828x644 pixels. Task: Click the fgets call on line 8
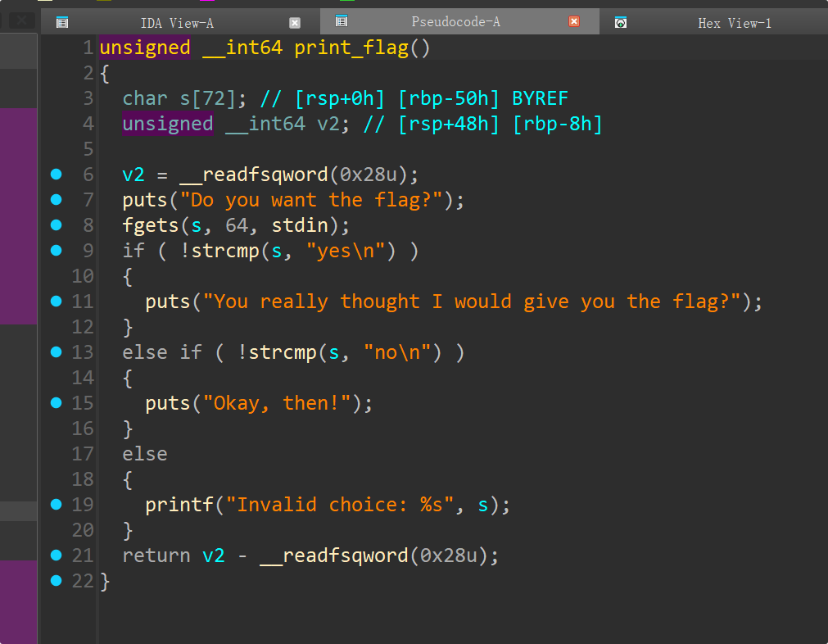click(151, 225)
